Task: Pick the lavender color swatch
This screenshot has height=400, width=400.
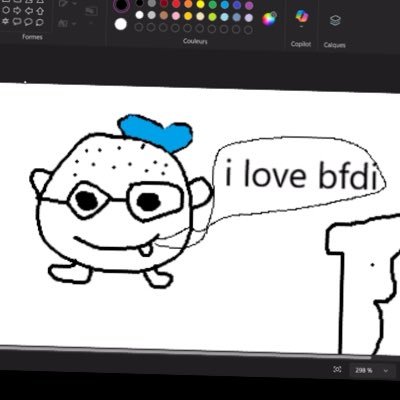Action: click(x=249, y=18)
